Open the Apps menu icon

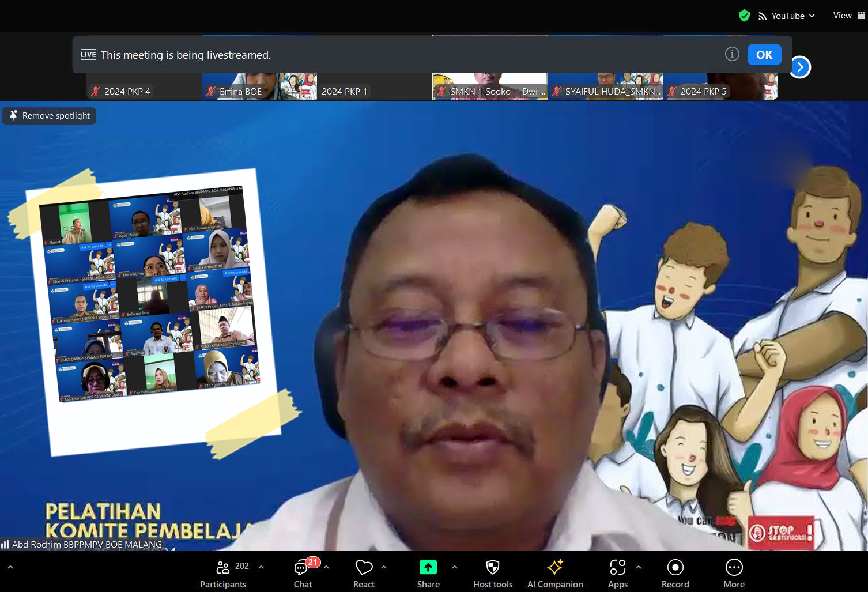[x=617, y=574]
